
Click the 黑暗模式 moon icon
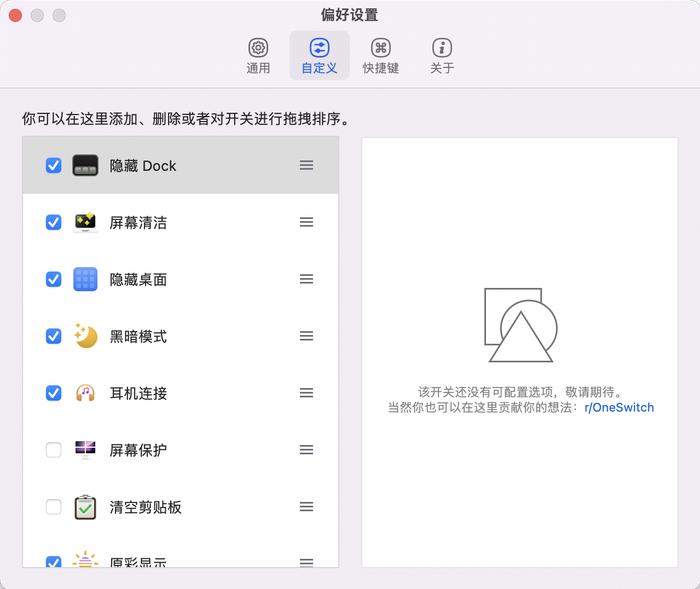[x=85, y=336]
